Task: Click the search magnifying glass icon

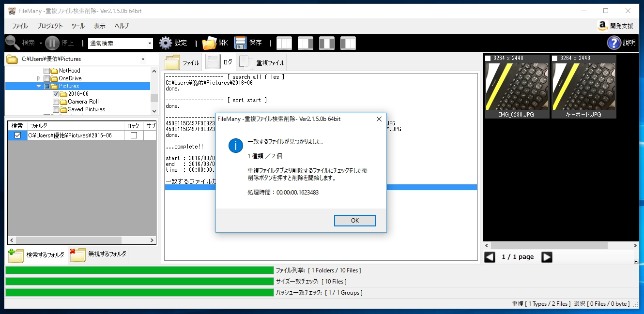Action: pyautogui.click(x=13, y=43)
